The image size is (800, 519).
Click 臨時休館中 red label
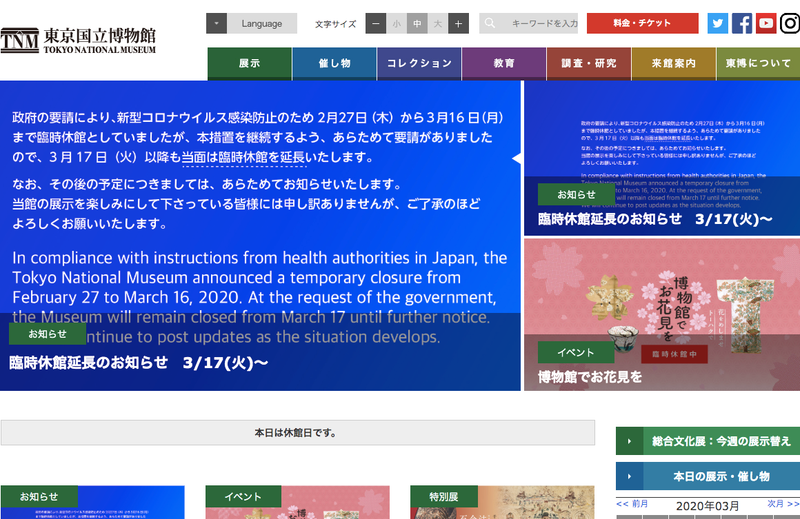point(674,354)
